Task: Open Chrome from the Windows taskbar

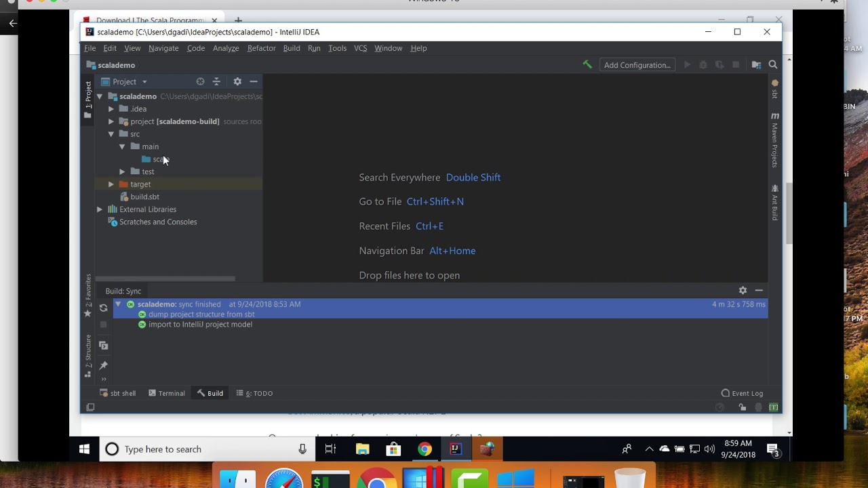Action: 425,449
